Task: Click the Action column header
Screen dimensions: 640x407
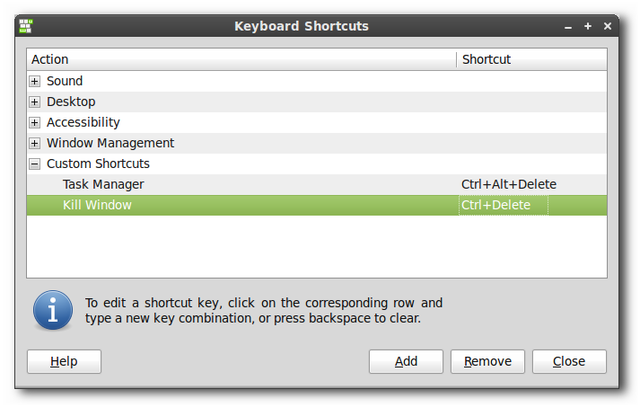Action: pos(242,60)
